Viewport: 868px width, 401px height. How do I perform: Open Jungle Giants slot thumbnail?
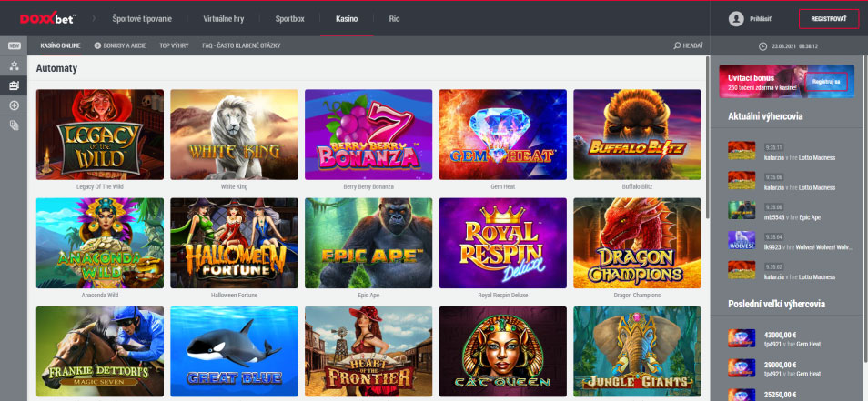point(637,351)
